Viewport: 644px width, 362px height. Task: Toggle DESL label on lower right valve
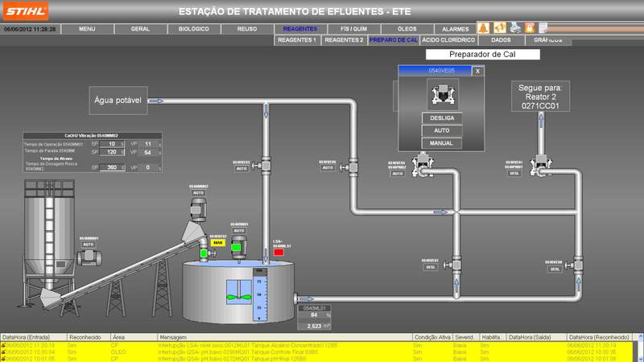[x=555, y=269]
